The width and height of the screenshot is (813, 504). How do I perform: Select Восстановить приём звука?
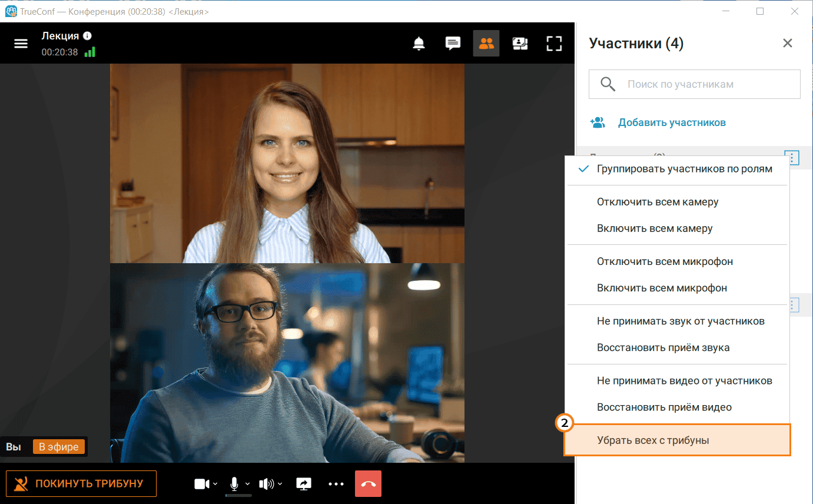tap(676, 347)
